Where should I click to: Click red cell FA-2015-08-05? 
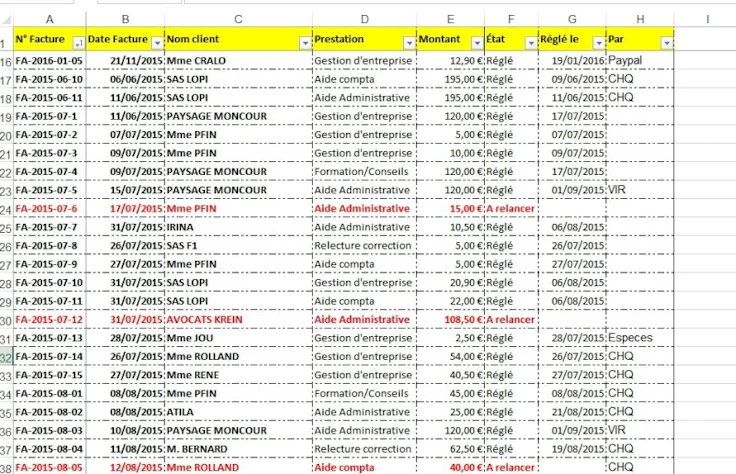point(49,467)
